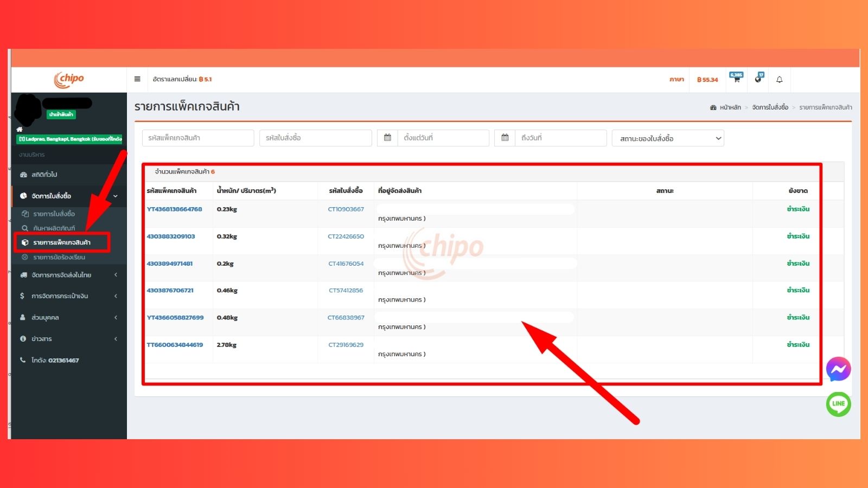Open order code CT22426650 link

(x=346, y=236)
